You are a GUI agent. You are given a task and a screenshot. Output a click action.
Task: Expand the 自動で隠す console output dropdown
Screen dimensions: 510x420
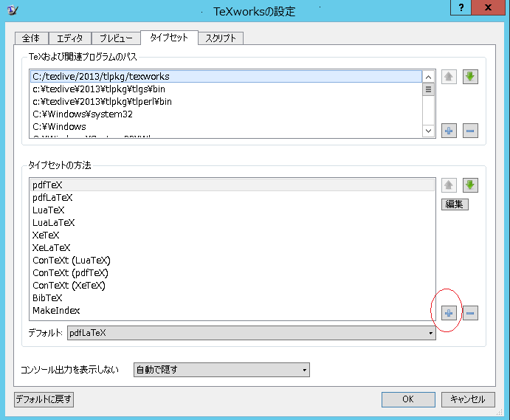[221, 370]
